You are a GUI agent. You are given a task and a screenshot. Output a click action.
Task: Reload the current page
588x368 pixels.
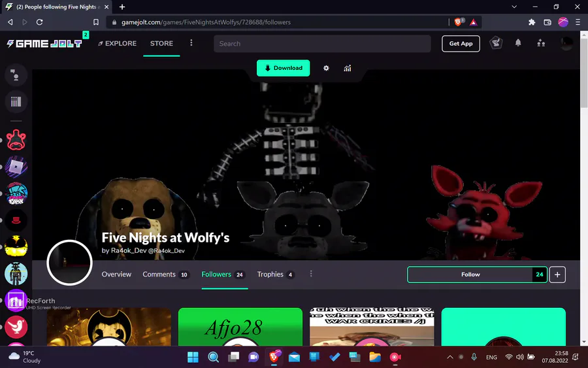point(39,22)
